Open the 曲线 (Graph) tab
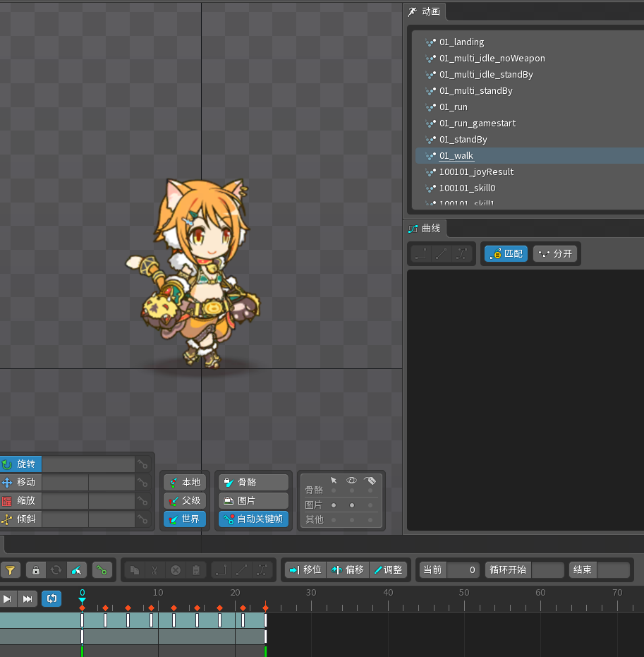The image size is (644, 657). coord(425,229)
